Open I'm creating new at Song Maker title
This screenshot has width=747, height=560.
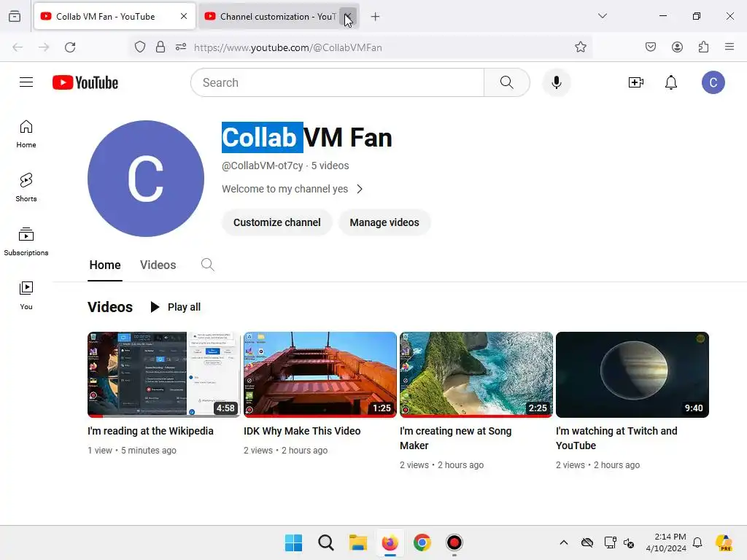pos(455,438)
